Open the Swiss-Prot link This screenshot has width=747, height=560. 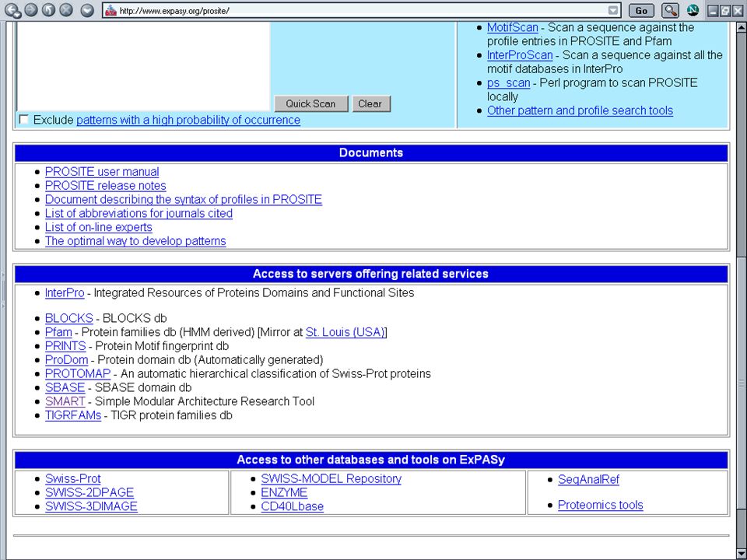[73, 478]
